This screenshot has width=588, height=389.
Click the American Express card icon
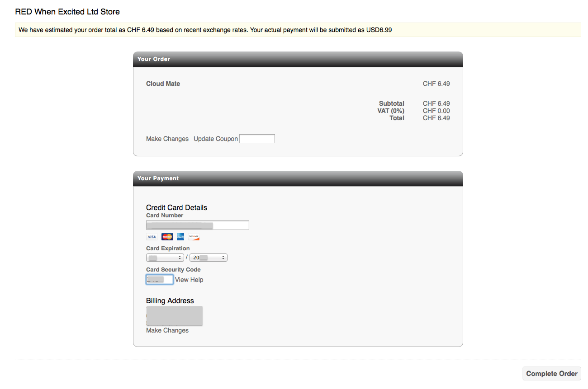[x=180, y=237]
